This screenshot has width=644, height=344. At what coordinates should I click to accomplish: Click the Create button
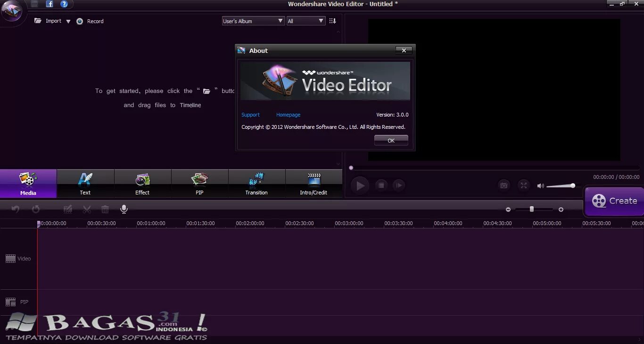pyautogui.click(x=614, y=201)
